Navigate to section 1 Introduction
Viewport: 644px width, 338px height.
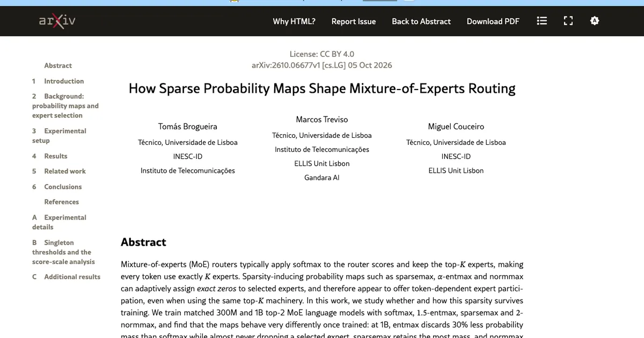coord(58,81)
